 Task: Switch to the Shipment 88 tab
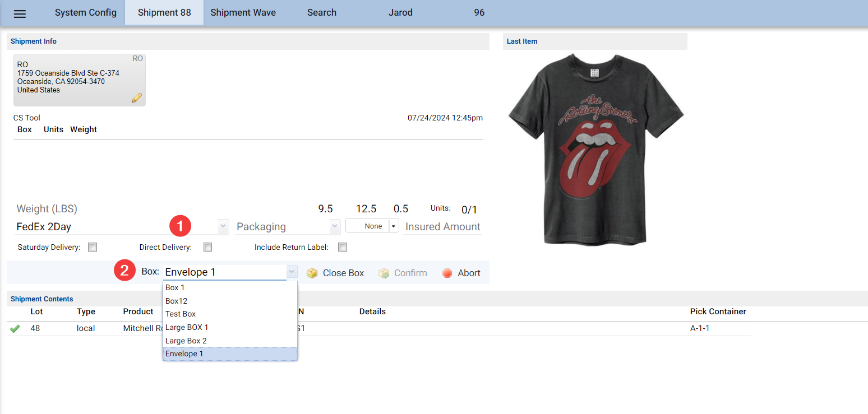tap(164, 12)
